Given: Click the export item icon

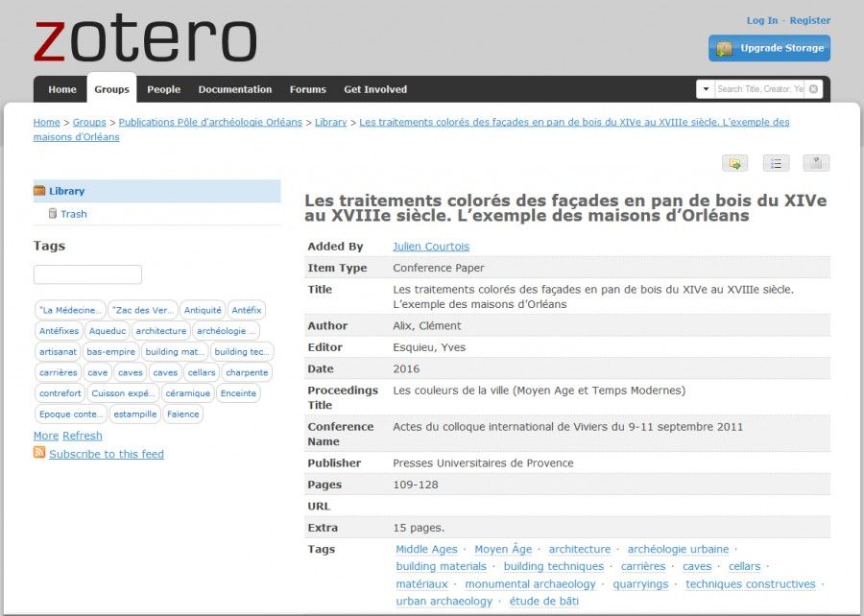Looking at the screenshot, I should pyautogui.click(x=734, y=163).
